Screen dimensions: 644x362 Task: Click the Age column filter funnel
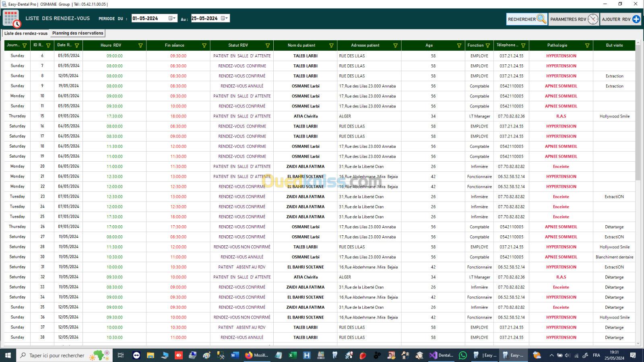pos(459,45)
